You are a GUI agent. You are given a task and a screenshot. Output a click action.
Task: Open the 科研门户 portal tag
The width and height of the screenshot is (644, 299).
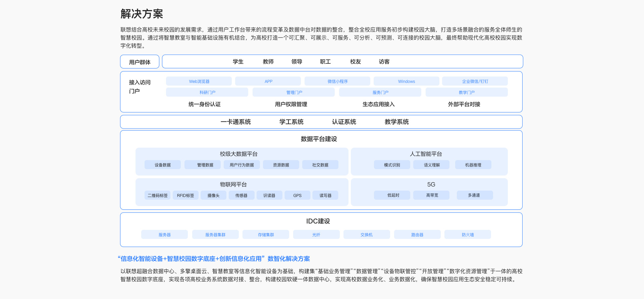pyautogui.click(x=207, y=92)
